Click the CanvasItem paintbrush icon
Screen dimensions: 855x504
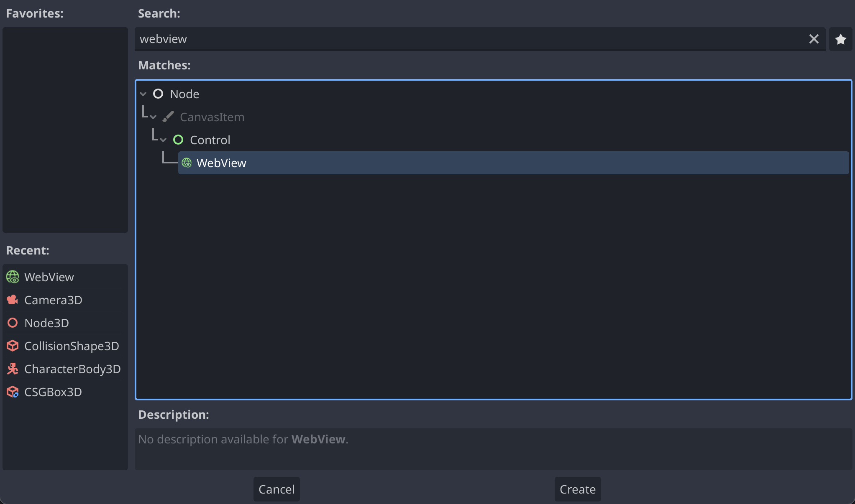pos(168,117)
